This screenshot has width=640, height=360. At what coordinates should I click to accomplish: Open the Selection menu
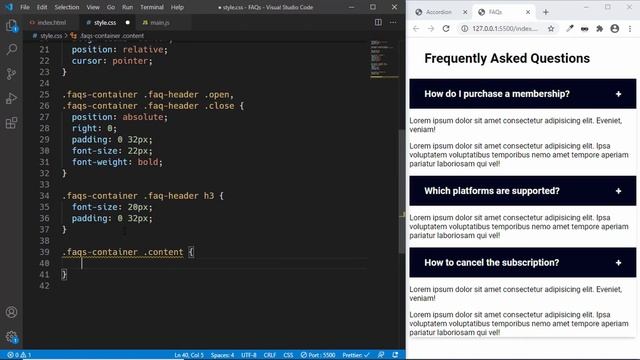(67, 7)
